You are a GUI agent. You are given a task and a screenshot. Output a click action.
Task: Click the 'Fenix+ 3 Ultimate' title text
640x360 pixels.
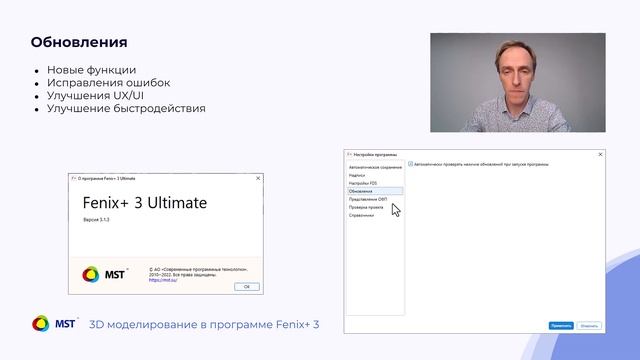click(145, 203)
